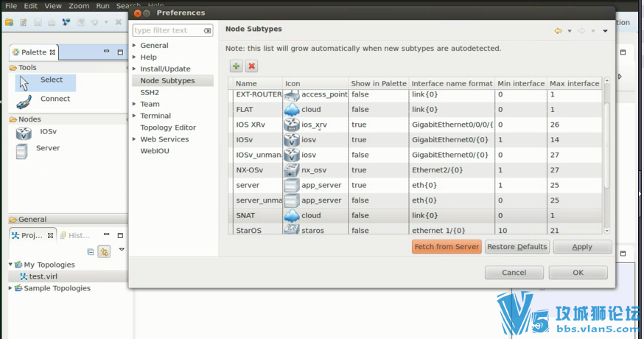
Task: Click the collapse all icon in Projects view
Action: [x=91, y=251]
